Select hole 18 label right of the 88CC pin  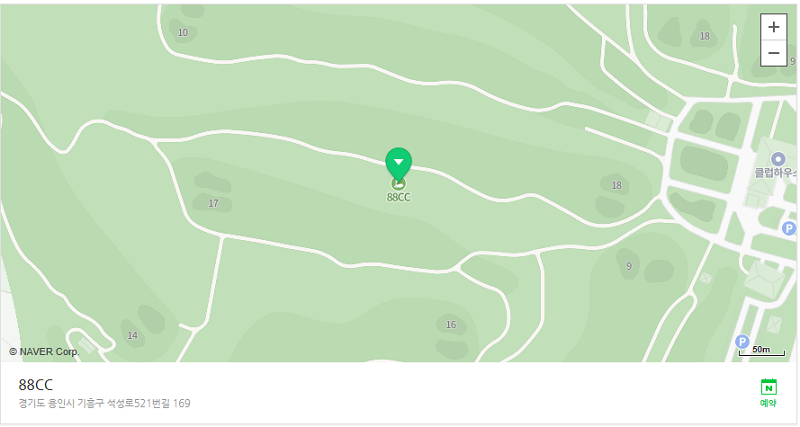click(x=616, y=185)
